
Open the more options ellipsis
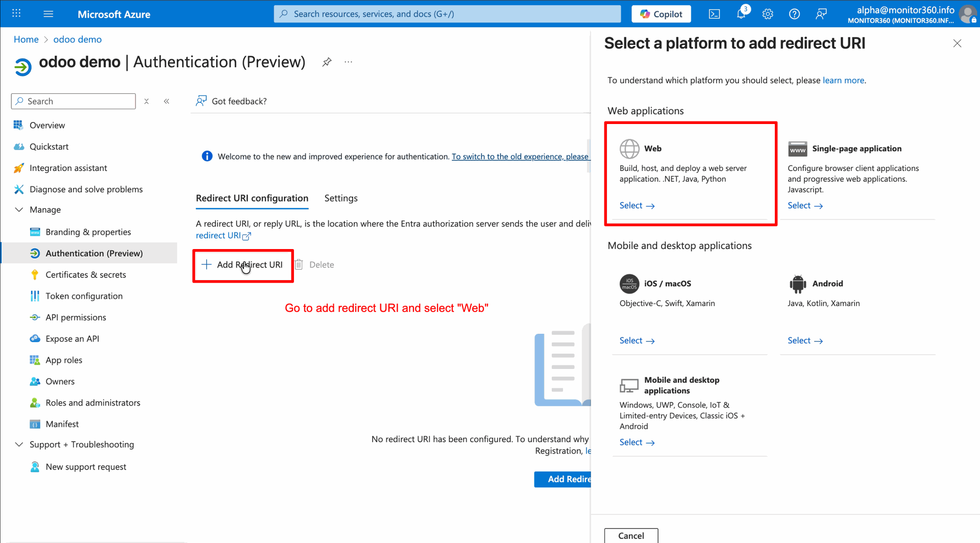(x=348, y=62)
